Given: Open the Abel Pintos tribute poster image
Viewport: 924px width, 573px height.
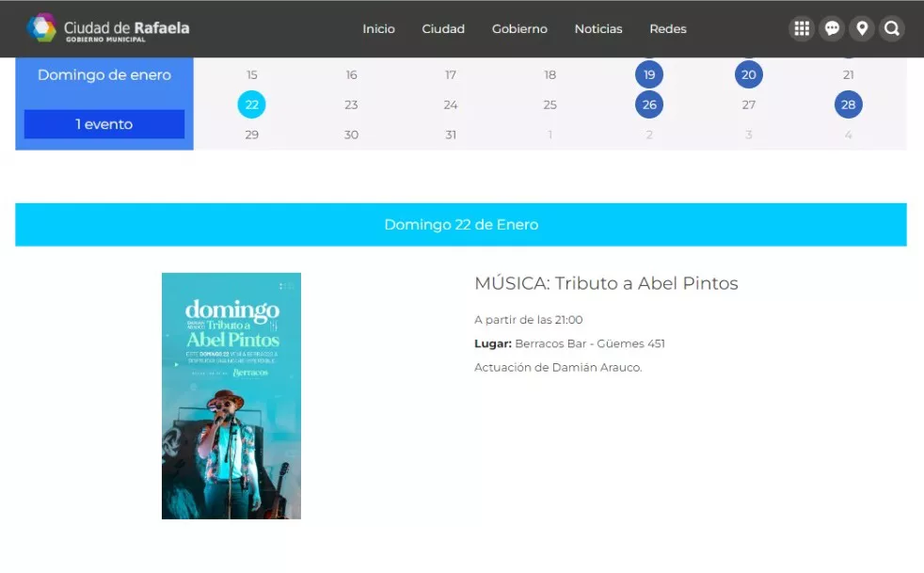Looking at the screenshot, I should [x=231, y=396].
